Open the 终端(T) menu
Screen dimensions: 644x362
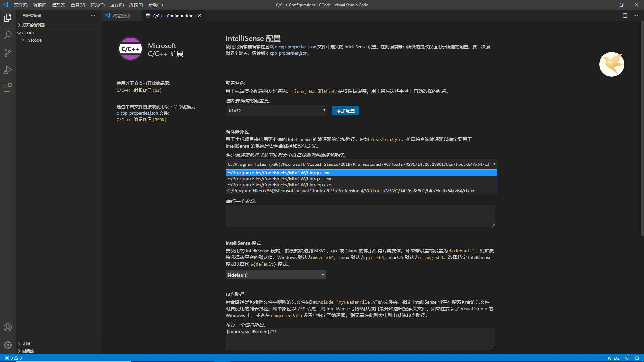coord(136,5)
